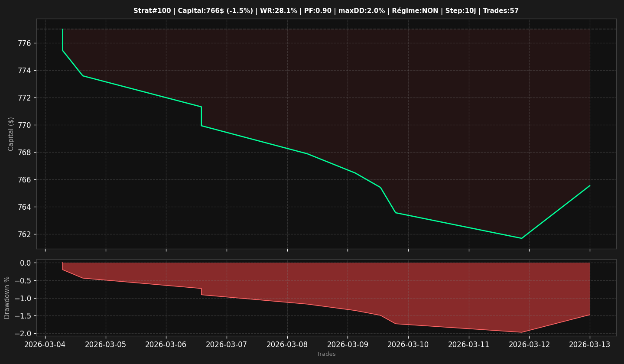The image size is (624, 364).
Task: Point at the 766 capital tick label
Action: (x=24, y=180)
